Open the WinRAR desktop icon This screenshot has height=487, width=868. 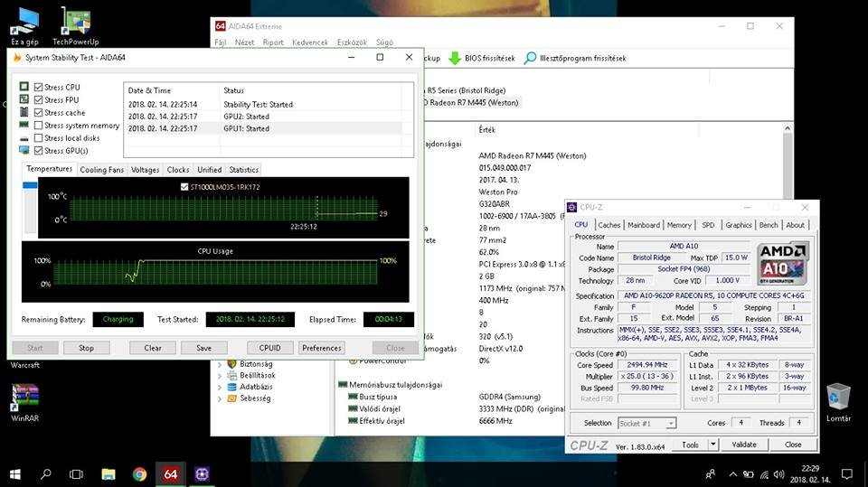click(25, 402)
